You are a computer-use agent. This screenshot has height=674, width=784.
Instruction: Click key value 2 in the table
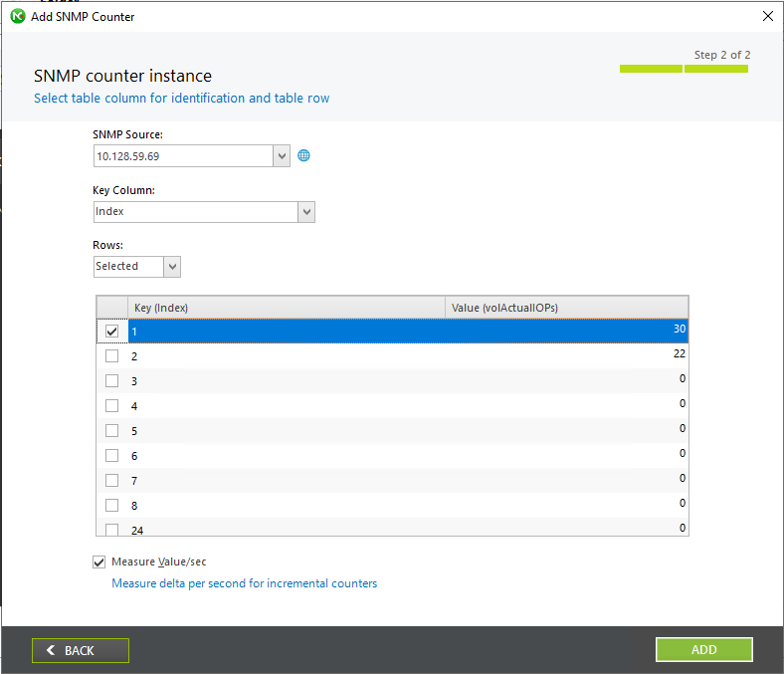(134, 356)
